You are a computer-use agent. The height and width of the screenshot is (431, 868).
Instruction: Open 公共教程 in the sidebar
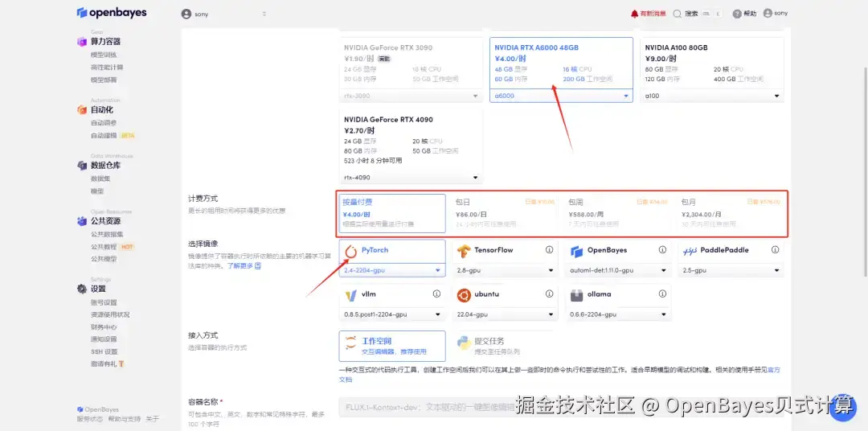104,247
